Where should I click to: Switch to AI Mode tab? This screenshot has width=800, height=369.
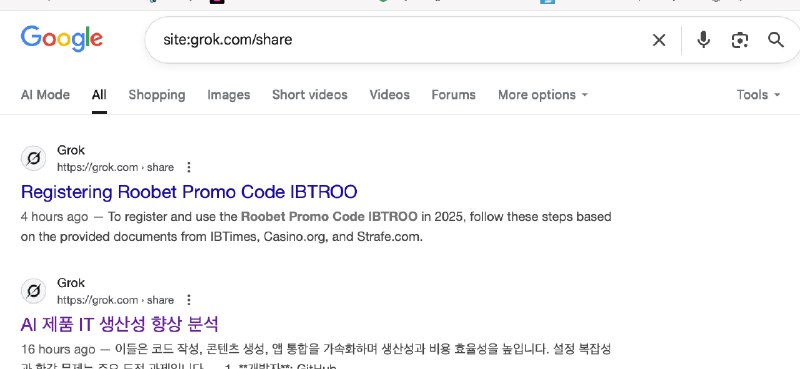pyautogui.click(x=45, y=95)
